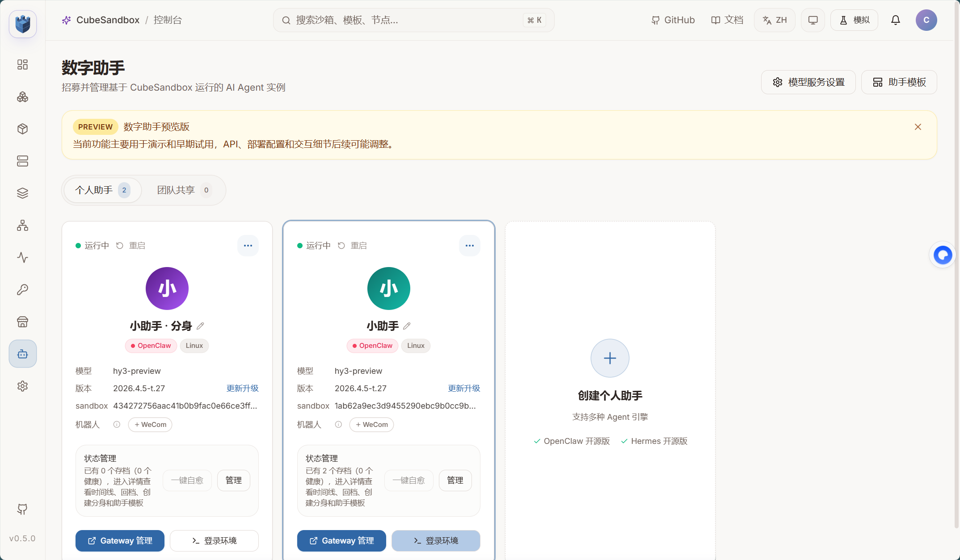Click the notification bell icon

tap(896, 20)
